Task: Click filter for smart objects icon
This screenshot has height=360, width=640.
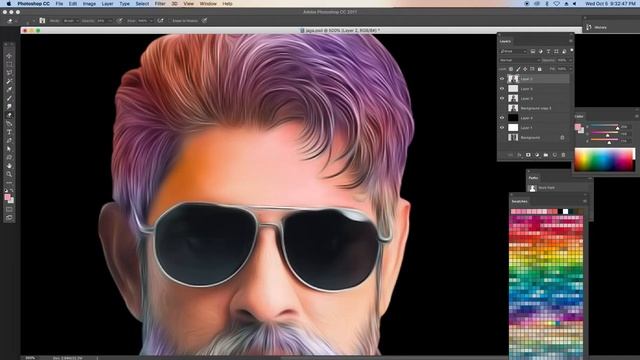Action: (x=564, y=51)
